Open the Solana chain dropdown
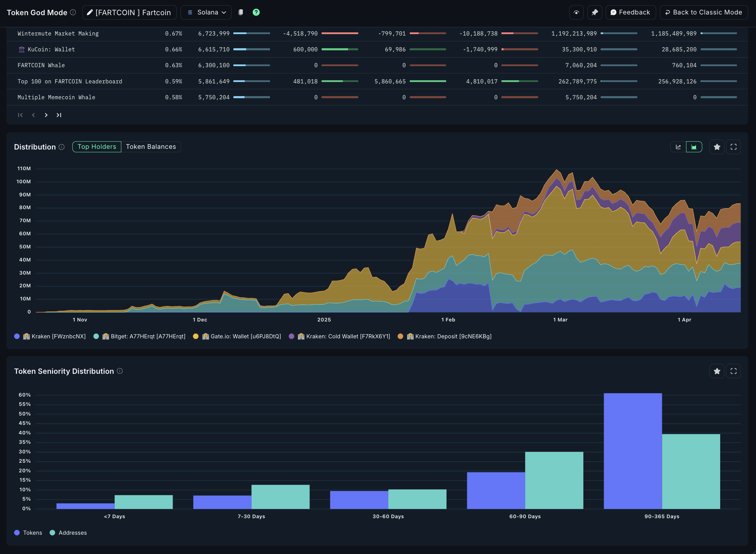This screenshot has height=554, width=756. click(x=206, y=12)
